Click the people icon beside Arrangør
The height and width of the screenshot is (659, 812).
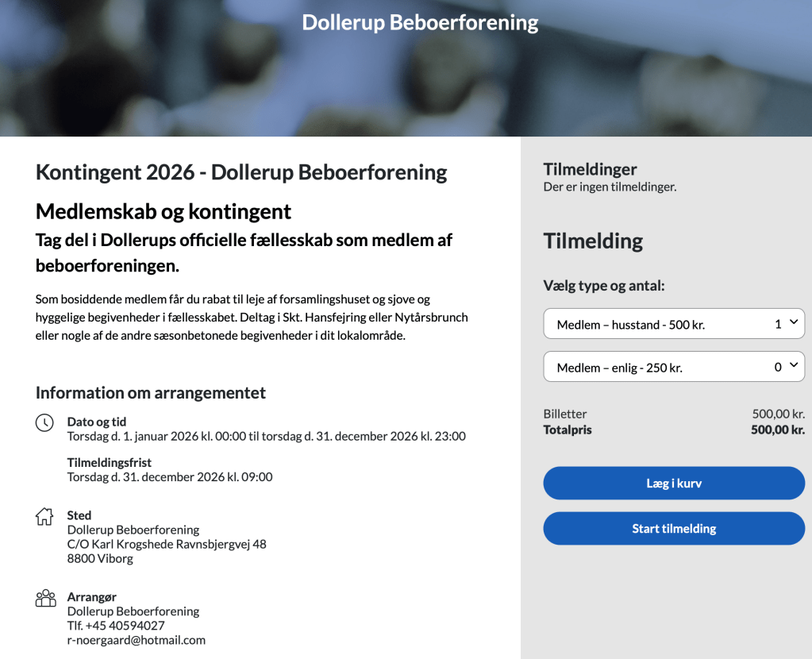click(45, 598)
